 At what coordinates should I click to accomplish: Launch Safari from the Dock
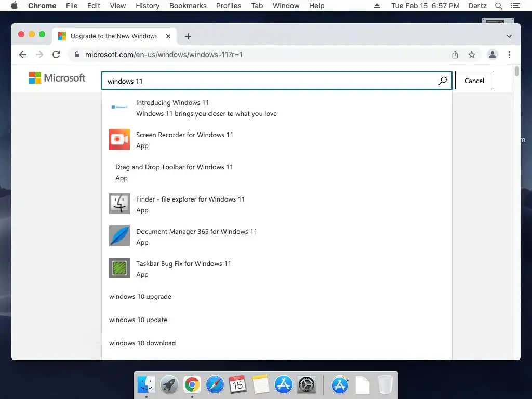[215, 385]
